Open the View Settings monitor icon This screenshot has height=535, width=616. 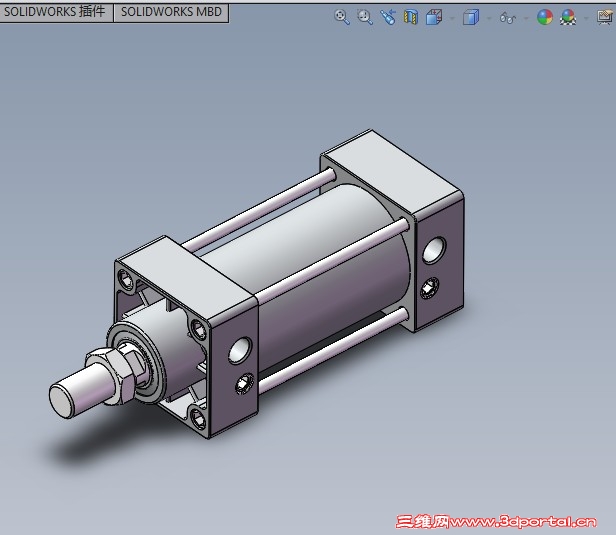605,17
